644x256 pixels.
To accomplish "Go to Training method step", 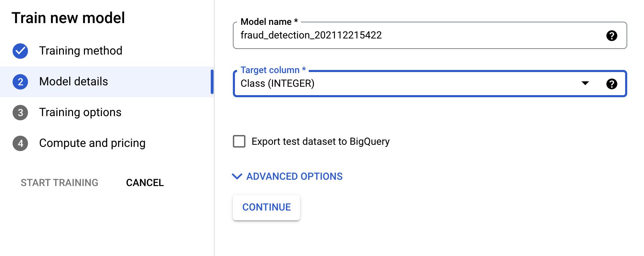I will coord(80,51).
